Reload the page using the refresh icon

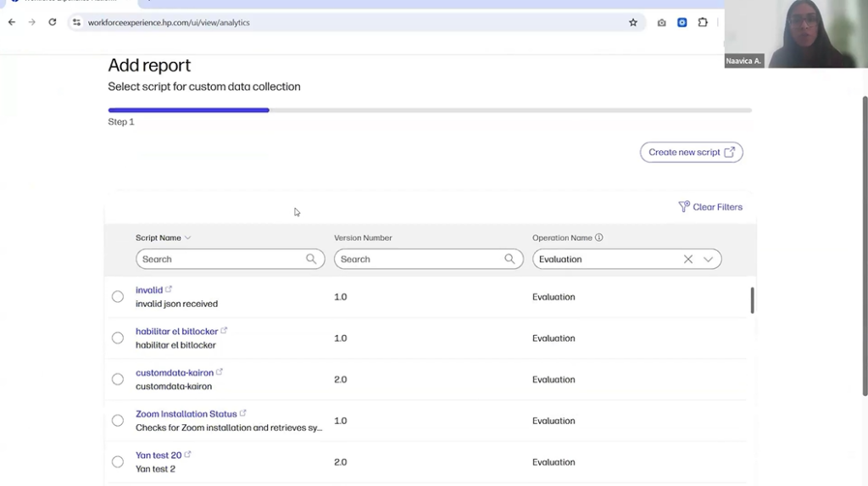click(53, 23)
